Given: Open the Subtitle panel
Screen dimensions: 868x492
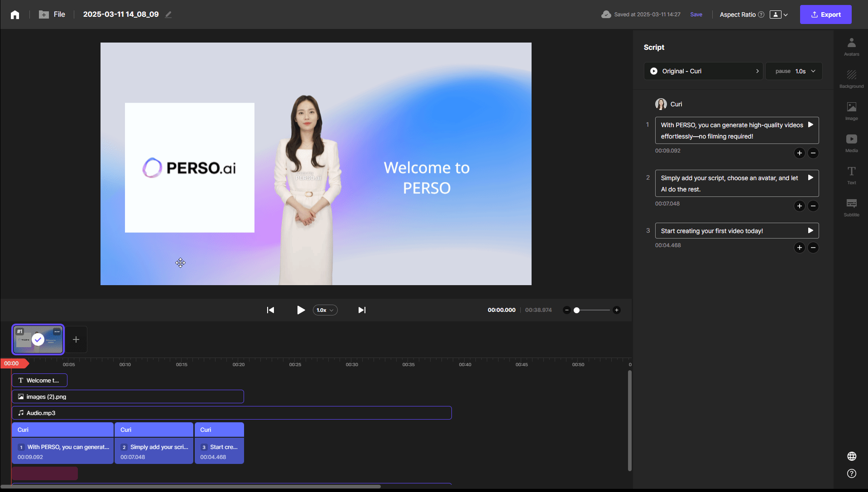Looking at the screenshot, I should tap(851, 208).
